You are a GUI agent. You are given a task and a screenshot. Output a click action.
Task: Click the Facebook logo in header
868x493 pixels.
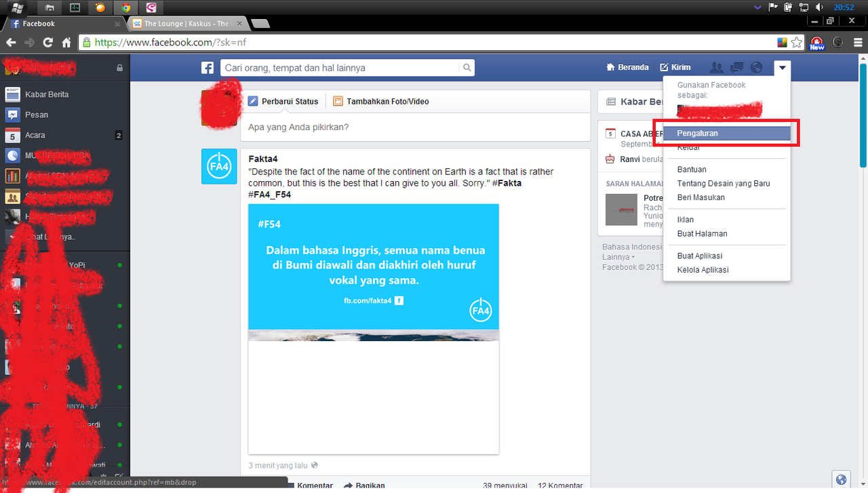(208, 68)
